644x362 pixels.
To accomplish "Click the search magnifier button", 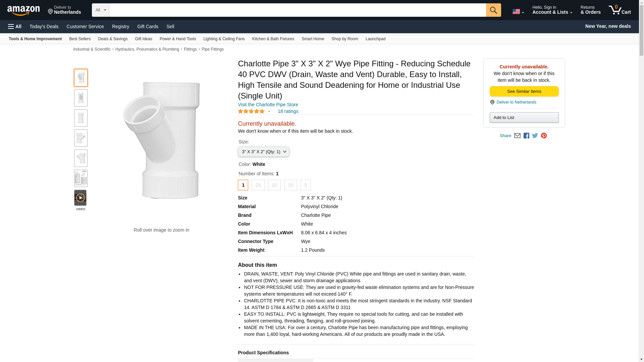I will coord(493,10).
